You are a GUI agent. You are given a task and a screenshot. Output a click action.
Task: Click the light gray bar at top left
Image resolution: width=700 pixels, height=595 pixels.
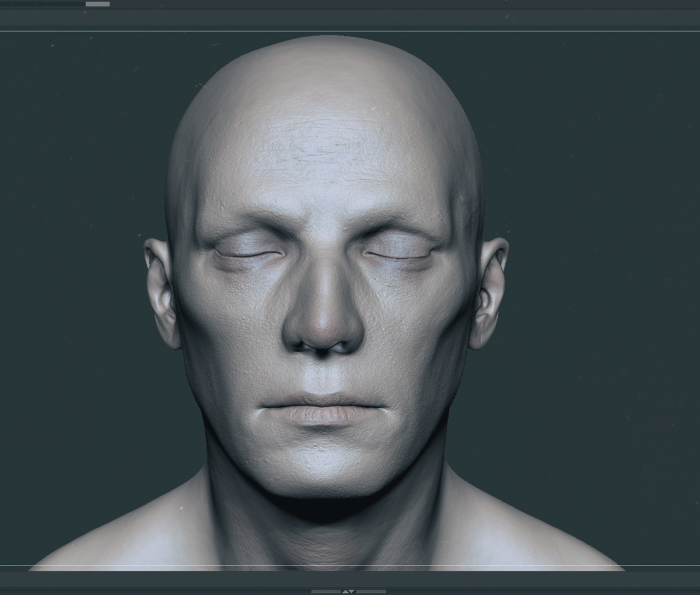pos(97,4)
